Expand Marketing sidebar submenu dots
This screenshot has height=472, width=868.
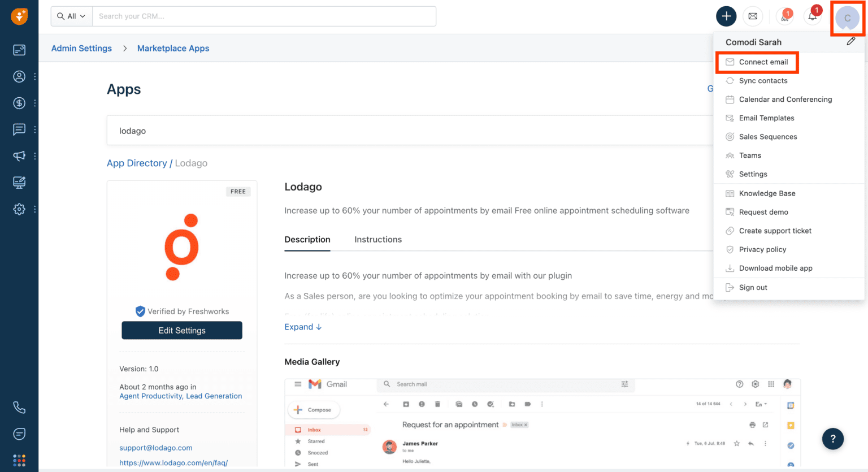click(35, 156)
